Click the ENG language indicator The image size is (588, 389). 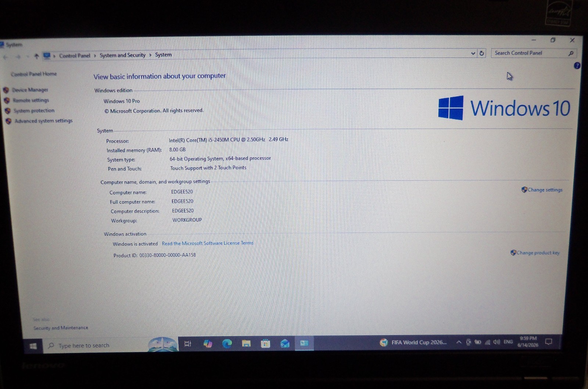(x=508, y=342)
